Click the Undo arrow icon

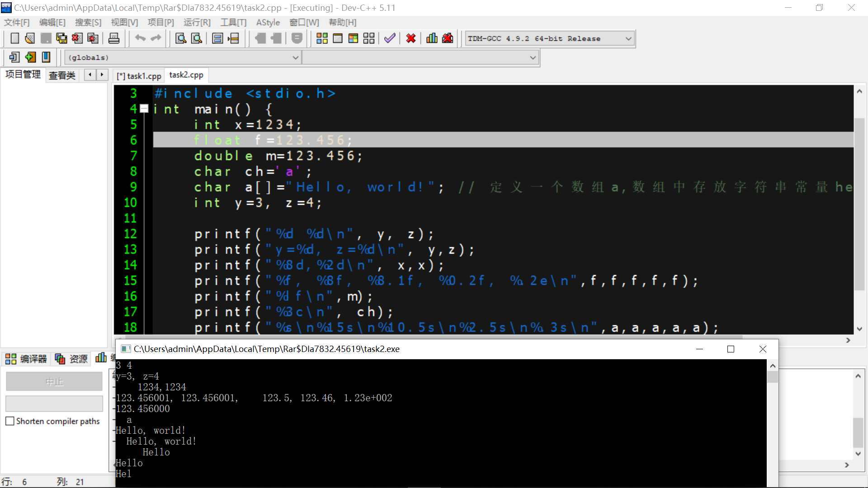(140, 38)
